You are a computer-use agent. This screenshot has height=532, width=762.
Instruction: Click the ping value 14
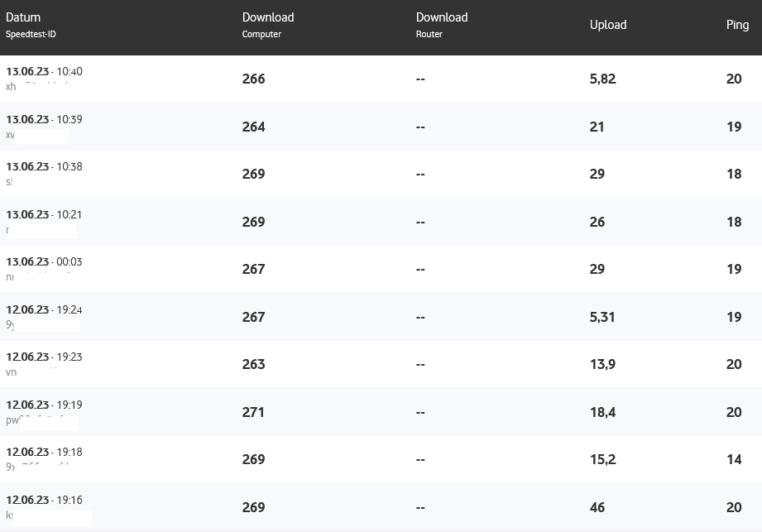tap(734, 459)
